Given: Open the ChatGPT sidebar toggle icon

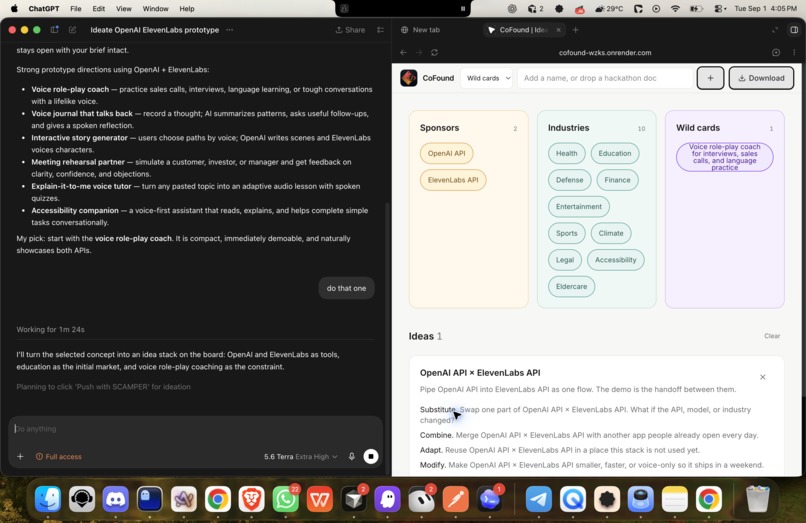Looking at the screenshot, I should [54, 30].
